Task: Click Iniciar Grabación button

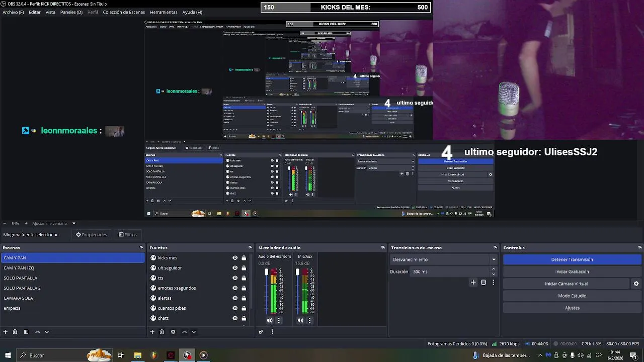Action: pyautogui.click(x=572, y=271)
